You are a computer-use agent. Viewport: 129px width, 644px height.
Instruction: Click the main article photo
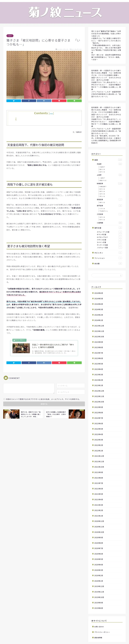tap(44, 75)
